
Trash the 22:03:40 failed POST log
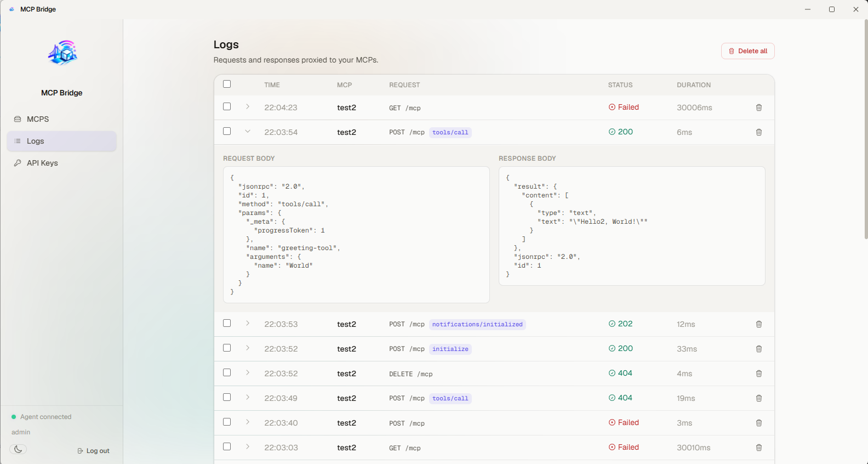click(759, 423)
